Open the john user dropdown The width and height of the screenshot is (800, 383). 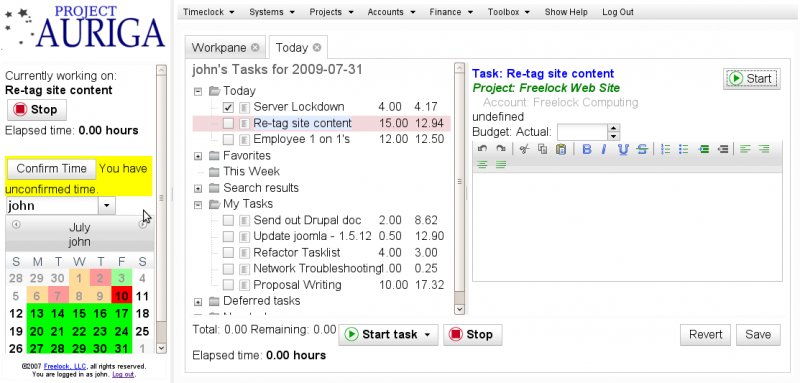point(107,206)
